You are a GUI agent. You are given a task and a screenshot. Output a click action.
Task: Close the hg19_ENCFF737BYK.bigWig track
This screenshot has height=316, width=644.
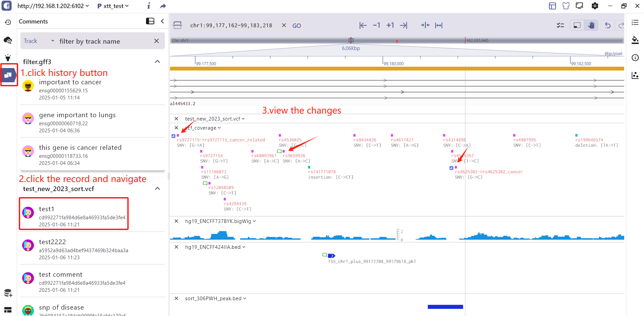click(x=176, y=221)
